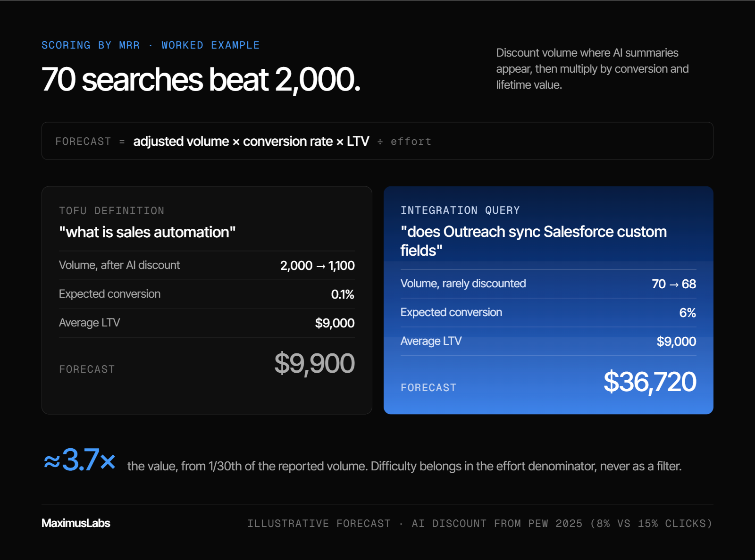Click the 'FORECAST' label in Integration card

pyautogui.click(x=428, y=388)
